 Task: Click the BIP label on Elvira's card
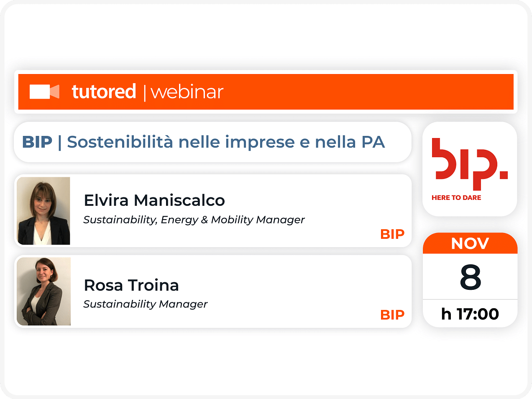click(392, 234)
